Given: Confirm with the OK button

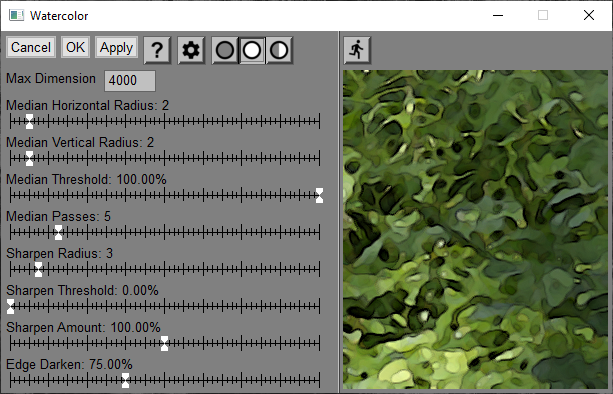Looking at the screenshot, I should click(x=75, y=47).
